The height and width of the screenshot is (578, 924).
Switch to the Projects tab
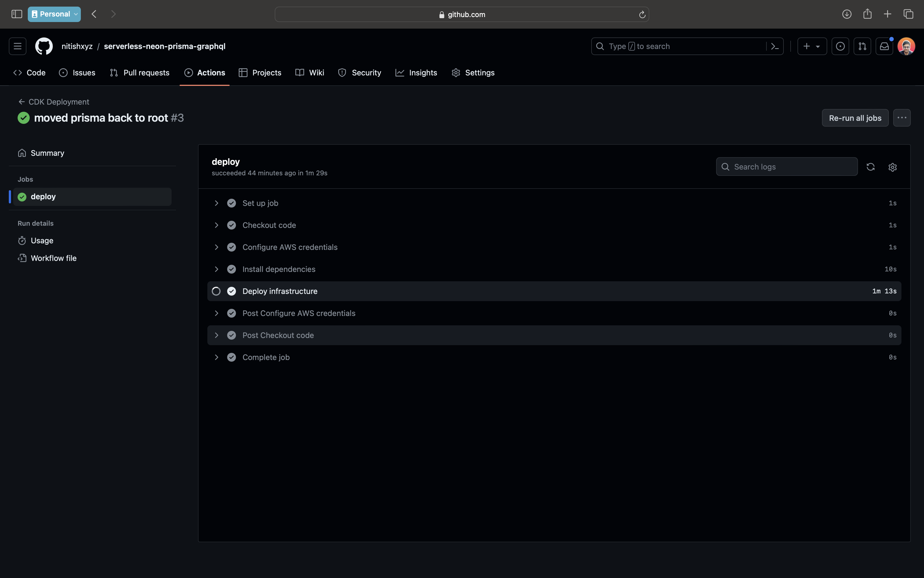[260, 73]
